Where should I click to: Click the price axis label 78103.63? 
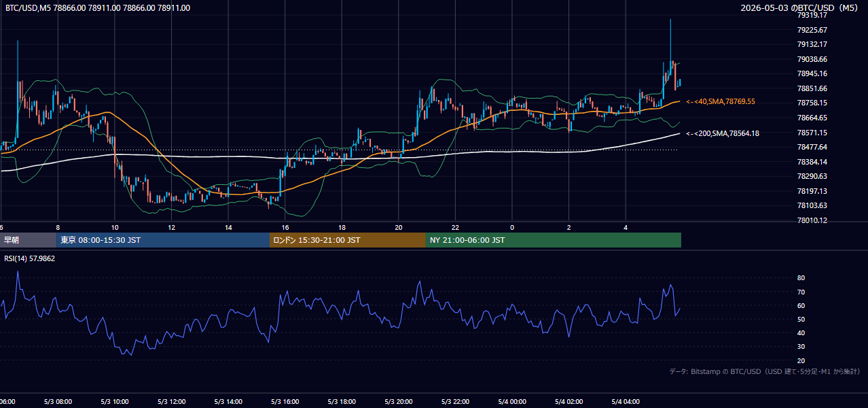pos(812,205)
